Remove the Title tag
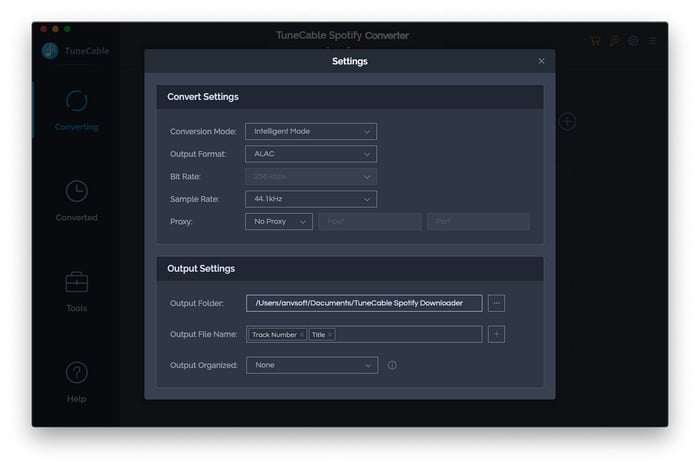 click(330, 335)
